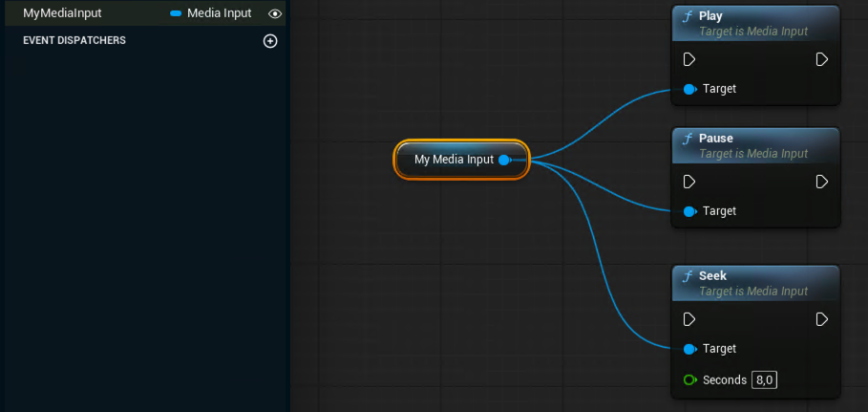This screenshot has height=412, width=868.
Task: Click the Target pin on Pause node
Action: pyautogui.click(x=689, y=211)
